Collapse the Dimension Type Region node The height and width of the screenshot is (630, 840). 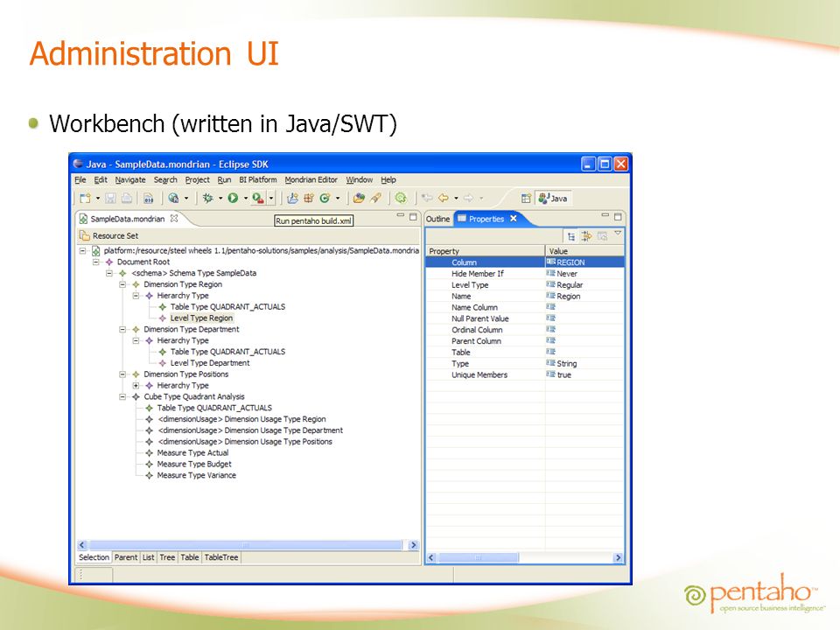pyautogui.click(x=122, y=284)
